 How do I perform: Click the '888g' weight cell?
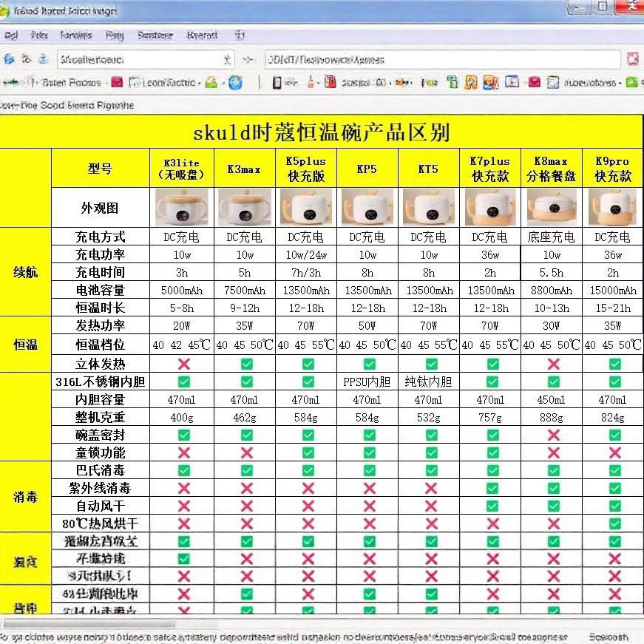pos(552,417)
